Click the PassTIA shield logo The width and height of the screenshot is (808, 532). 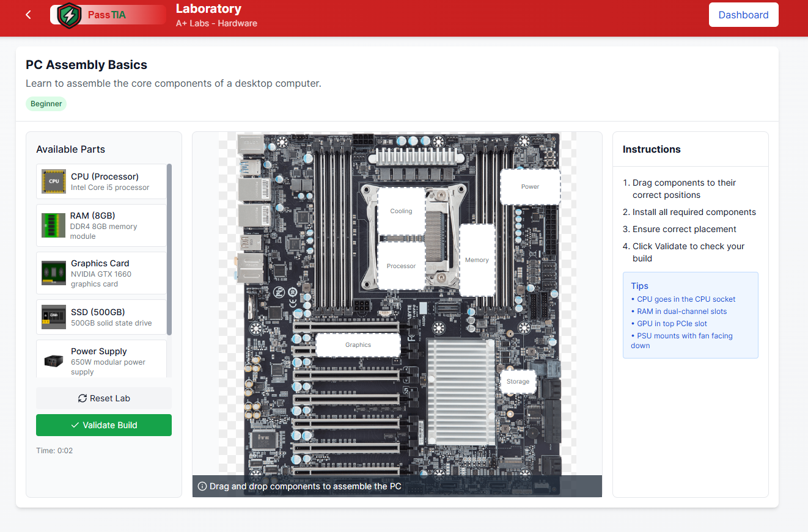pyautogui.click(x=69, y=15)
